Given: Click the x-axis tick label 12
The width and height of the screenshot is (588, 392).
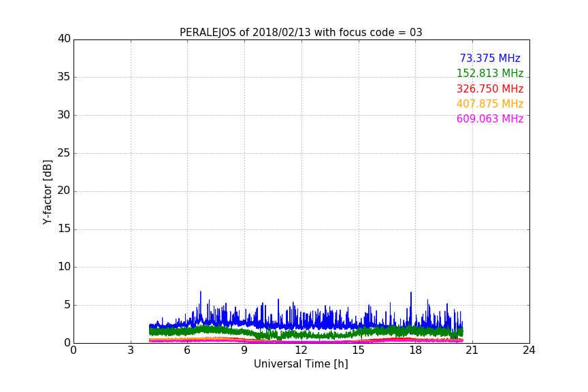Looking at the screenshot, I should point(301,350).
